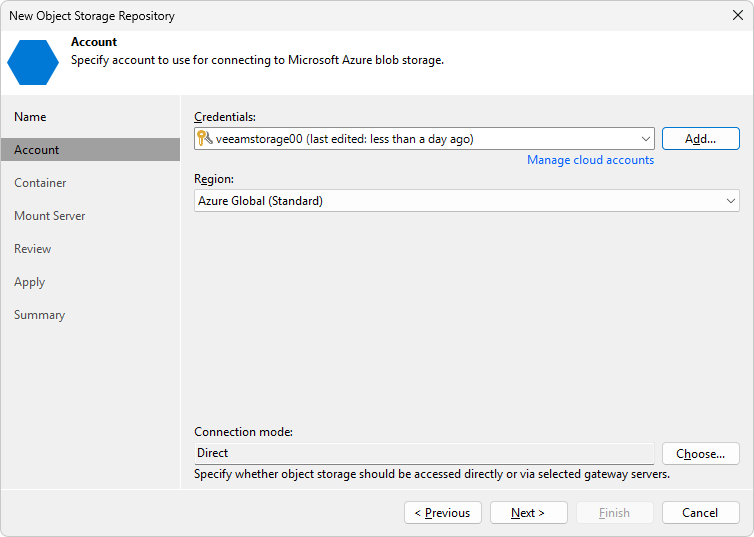Viewport: 754px width, 537px height.
Task: Cancel the repository wizard
Action: tap(701, 513)
